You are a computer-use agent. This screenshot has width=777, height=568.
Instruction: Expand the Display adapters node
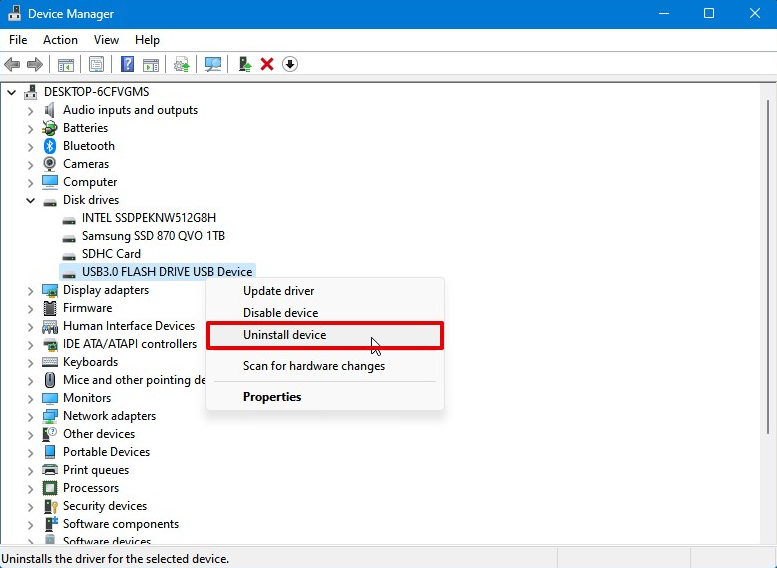pos(30,290)
